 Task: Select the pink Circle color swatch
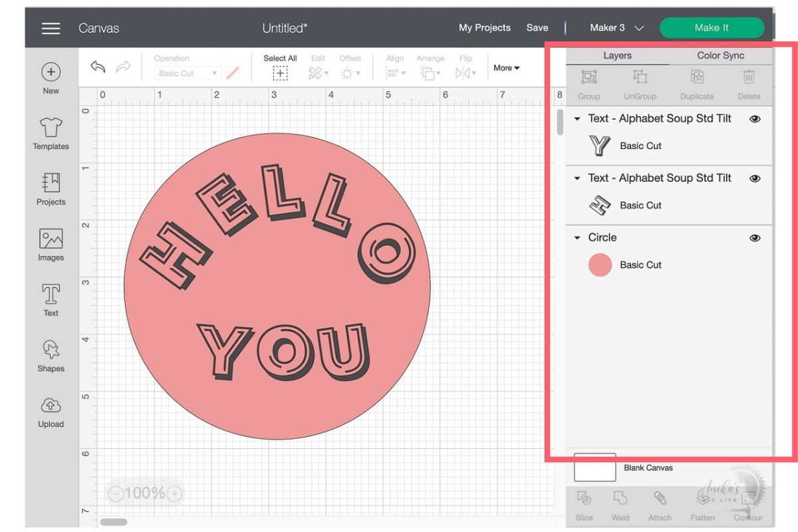click(x=600, y=265)
